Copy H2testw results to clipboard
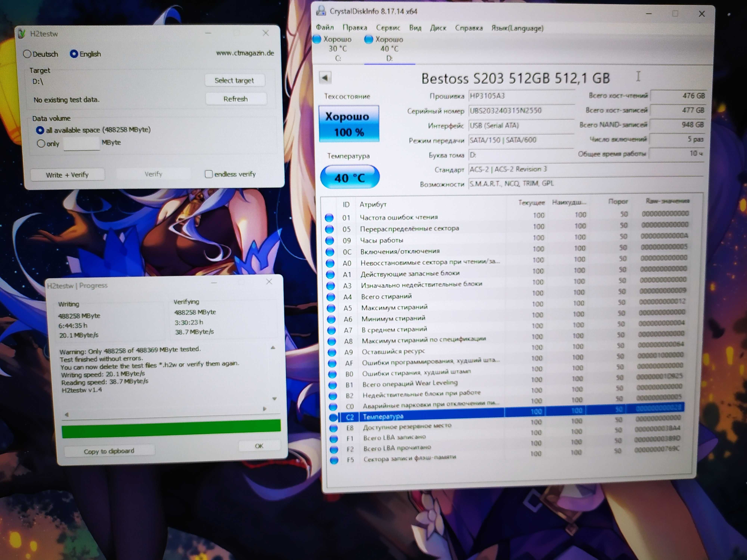 [109, 451]
